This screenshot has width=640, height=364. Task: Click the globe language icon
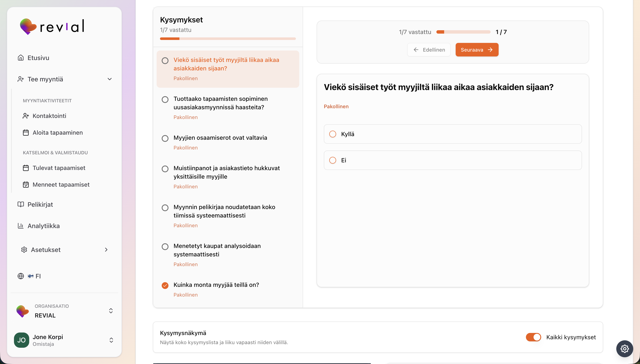(21, 276)
